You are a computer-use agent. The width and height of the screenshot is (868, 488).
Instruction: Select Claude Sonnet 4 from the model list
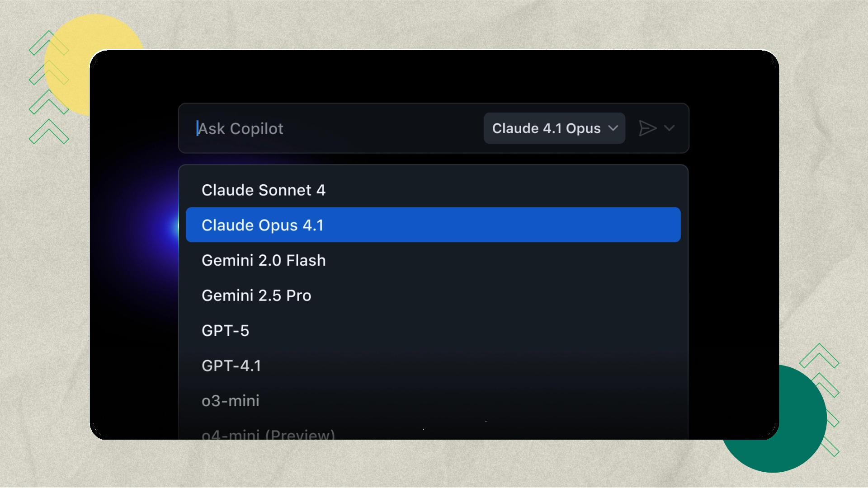[264, 190]
